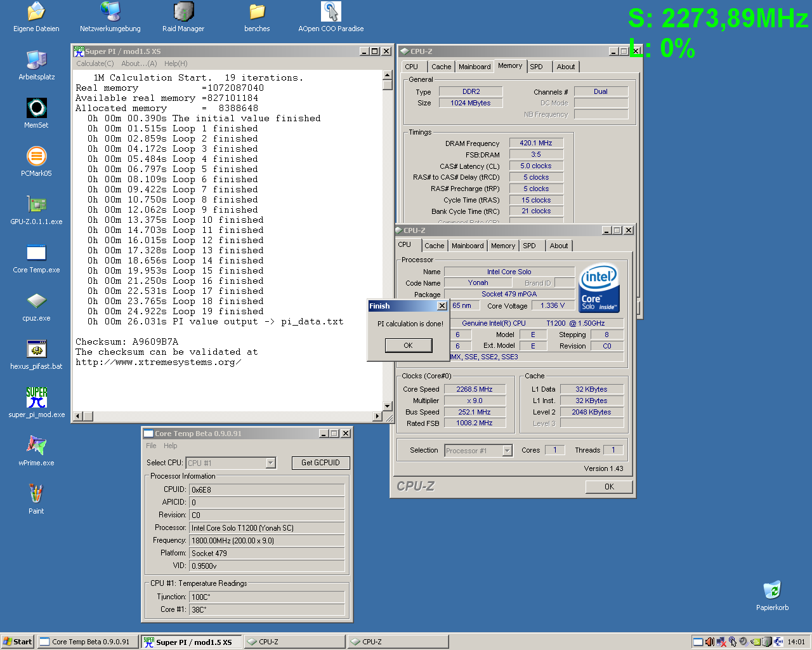Open Arbeitsplatz desktop icon
Screen dimensions: 812x650
[36, 65]
